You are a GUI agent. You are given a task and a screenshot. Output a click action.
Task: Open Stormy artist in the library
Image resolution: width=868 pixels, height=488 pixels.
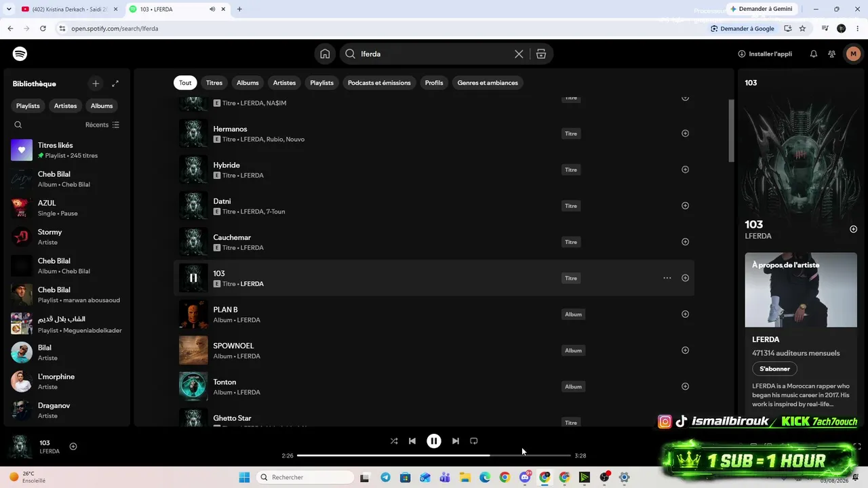(66, 237)
